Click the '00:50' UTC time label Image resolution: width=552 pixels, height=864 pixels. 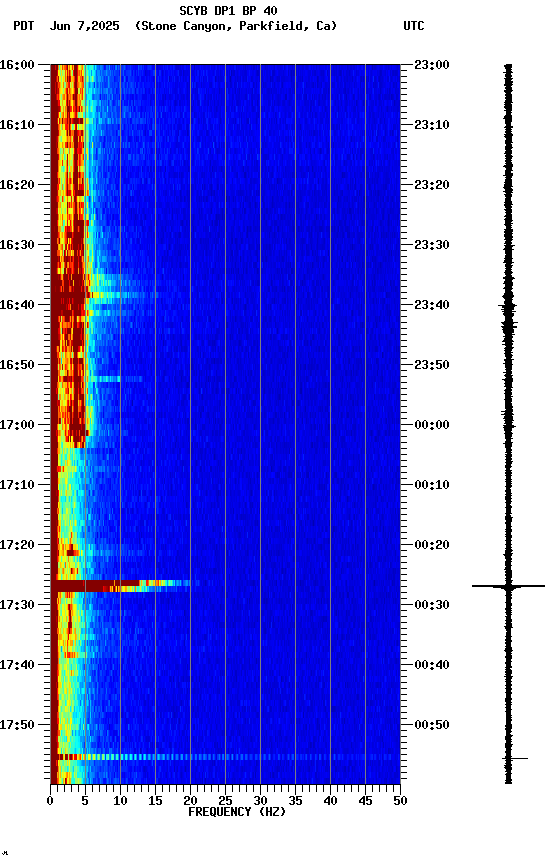pyautogui.click(x=432, y=726)
